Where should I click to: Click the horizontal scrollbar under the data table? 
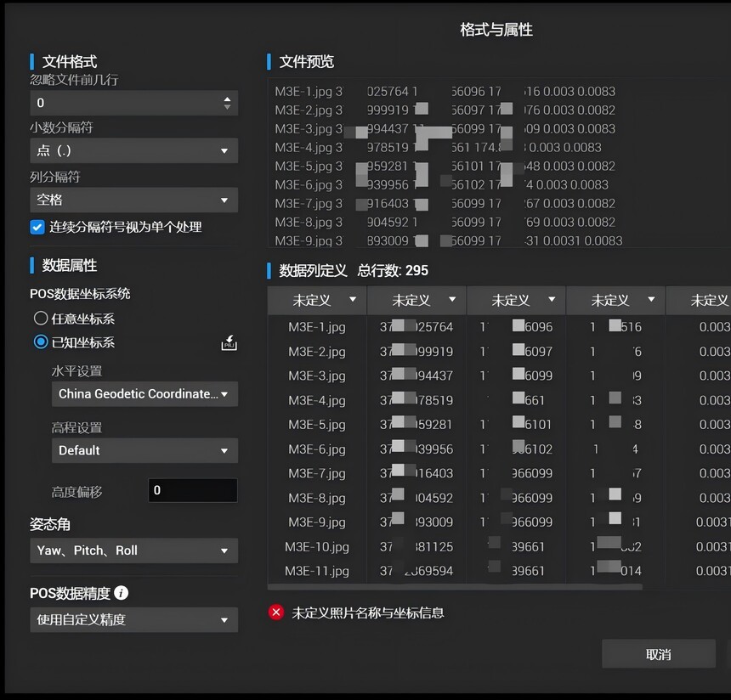[455, 587]
